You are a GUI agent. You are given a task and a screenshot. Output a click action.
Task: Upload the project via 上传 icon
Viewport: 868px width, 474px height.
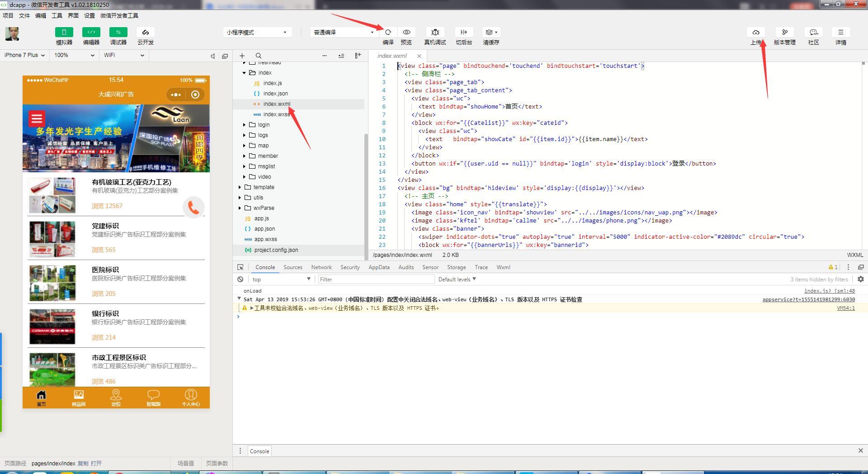756,32
